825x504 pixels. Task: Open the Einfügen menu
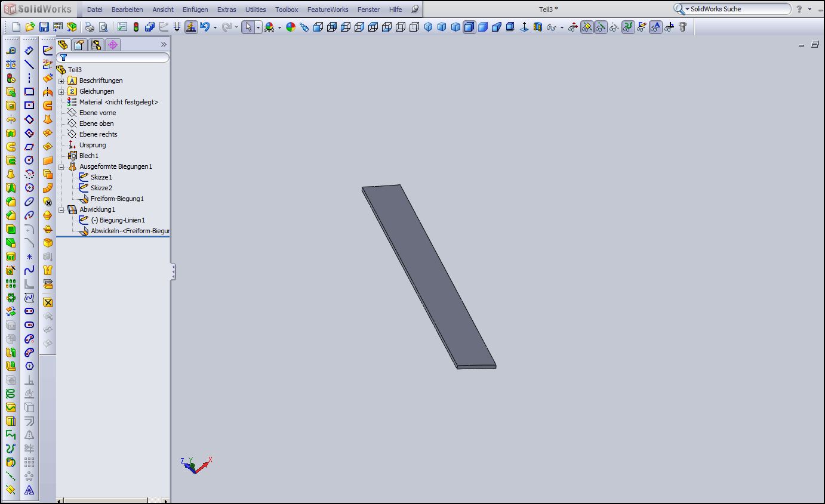pos(195,10)
